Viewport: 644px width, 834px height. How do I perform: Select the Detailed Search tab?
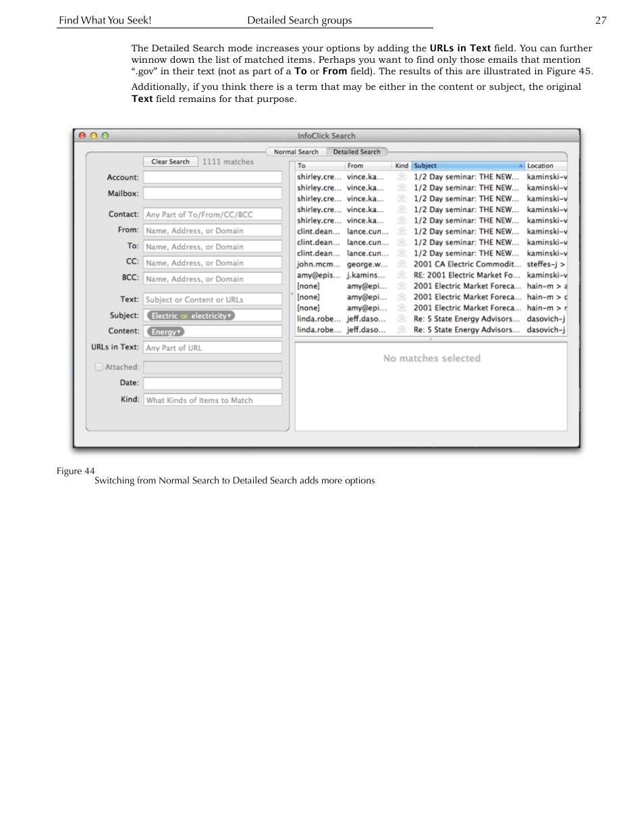pos(356,152)
